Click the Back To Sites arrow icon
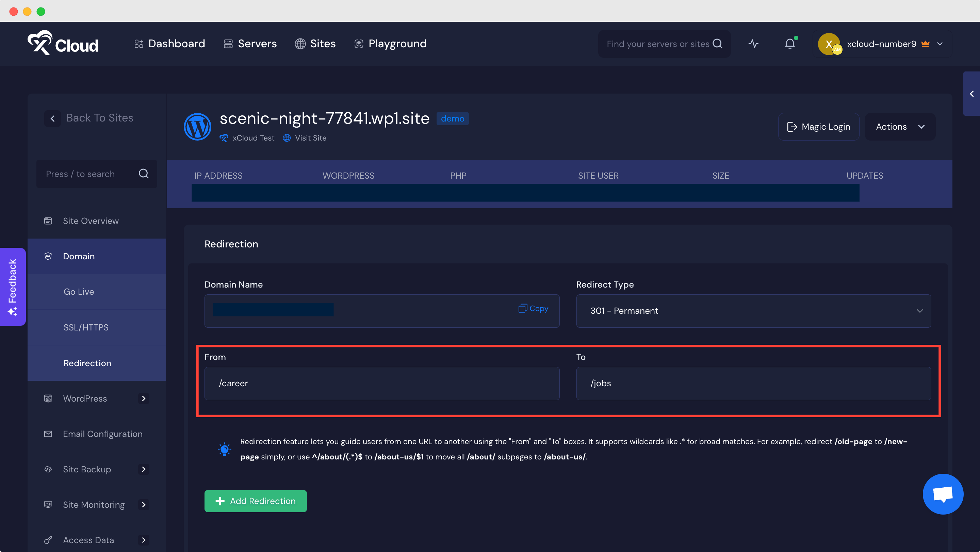 pyautogui.click(x=52, y=118)
